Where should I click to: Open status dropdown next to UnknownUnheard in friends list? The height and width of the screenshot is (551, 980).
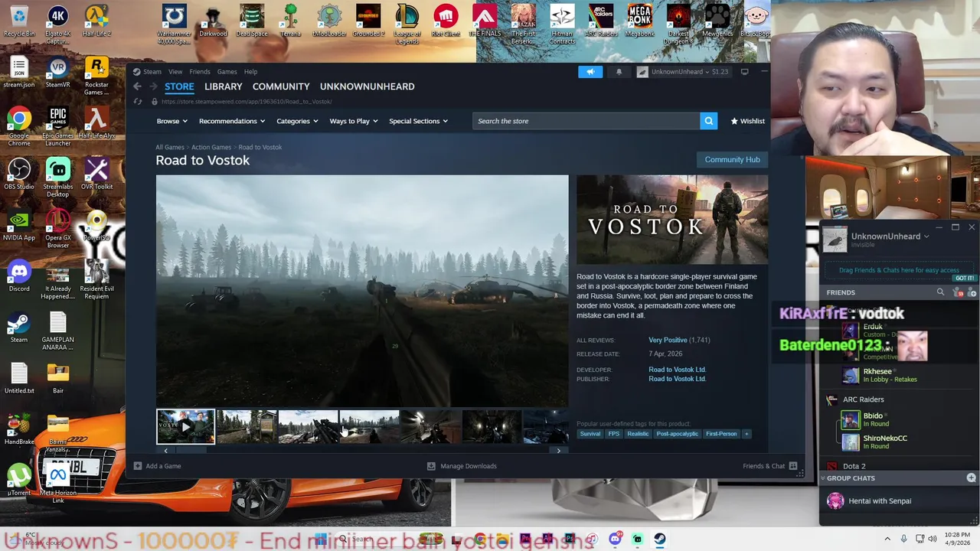click(x=926, y=236)
